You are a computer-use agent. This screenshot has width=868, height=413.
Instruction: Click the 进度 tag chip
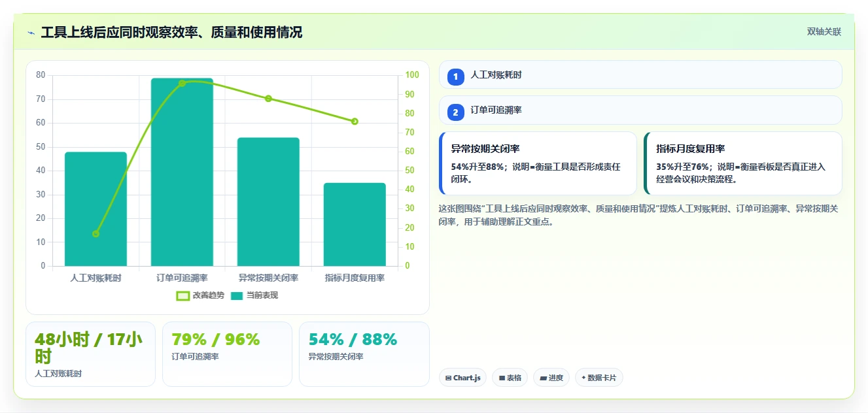coord(551,378)
